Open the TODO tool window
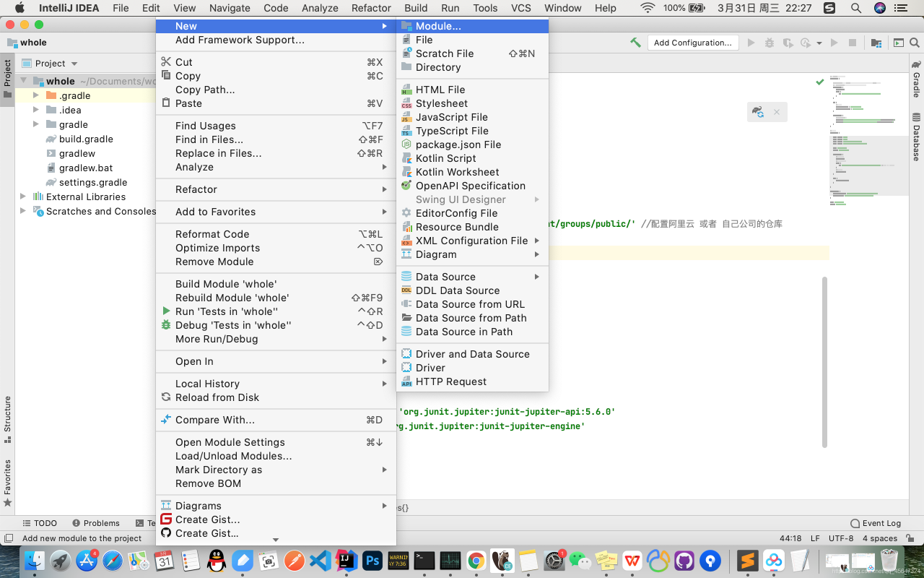 (x=40, y=523)
